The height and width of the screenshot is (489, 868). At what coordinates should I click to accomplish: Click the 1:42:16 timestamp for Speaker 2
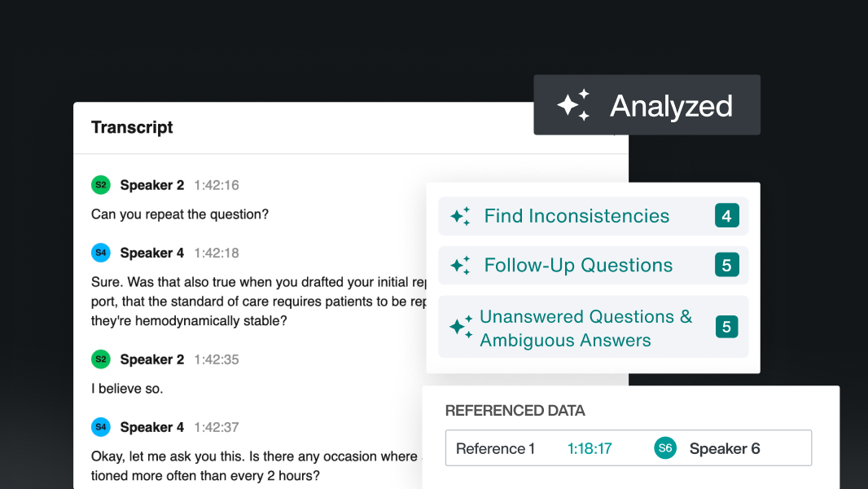[217, 185]
